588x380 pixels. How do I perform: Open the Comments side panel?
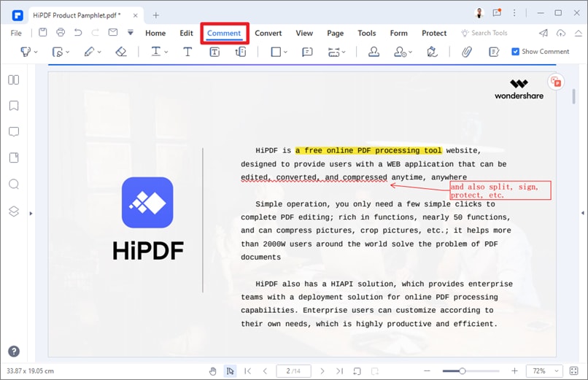(14, 132)
